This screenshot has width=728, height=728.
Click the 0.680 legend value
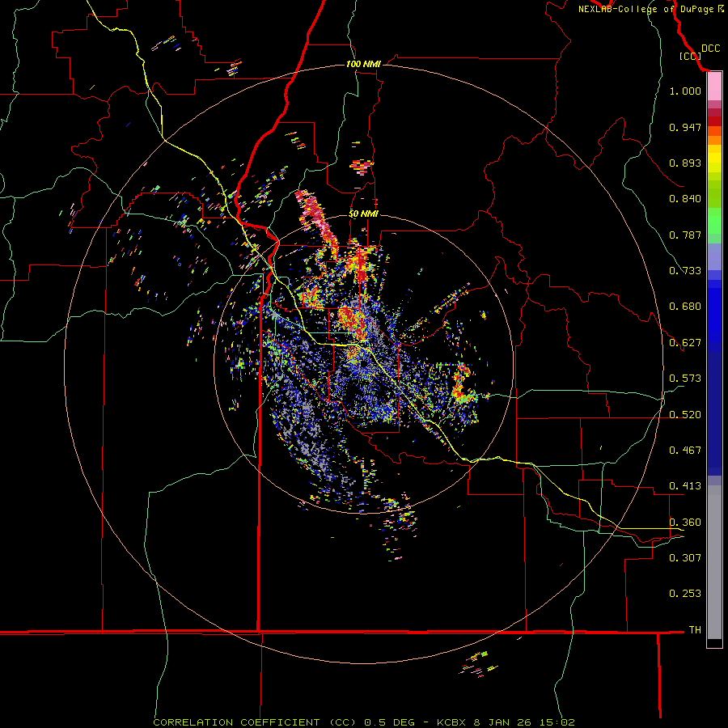(x=685, y=307)
